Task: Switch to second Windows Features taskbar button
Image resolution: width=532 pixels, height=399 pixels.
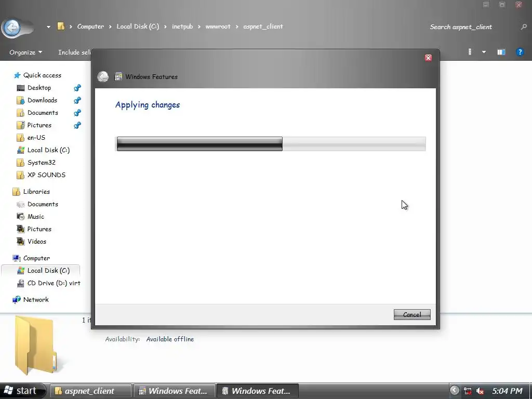Action: (x=258, y=391)
